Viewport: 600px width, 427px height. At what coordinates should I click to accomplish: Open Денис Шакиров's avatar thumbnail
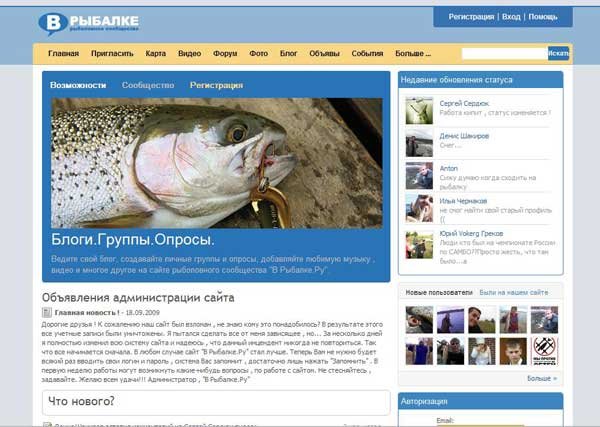coord(419,143)
